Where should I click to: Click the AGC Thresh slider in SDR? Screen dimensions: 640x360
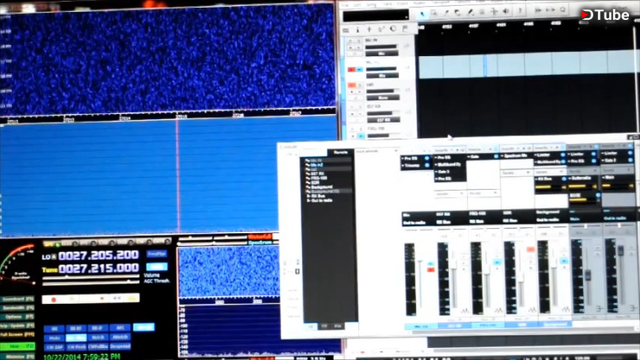pos(91,282)
